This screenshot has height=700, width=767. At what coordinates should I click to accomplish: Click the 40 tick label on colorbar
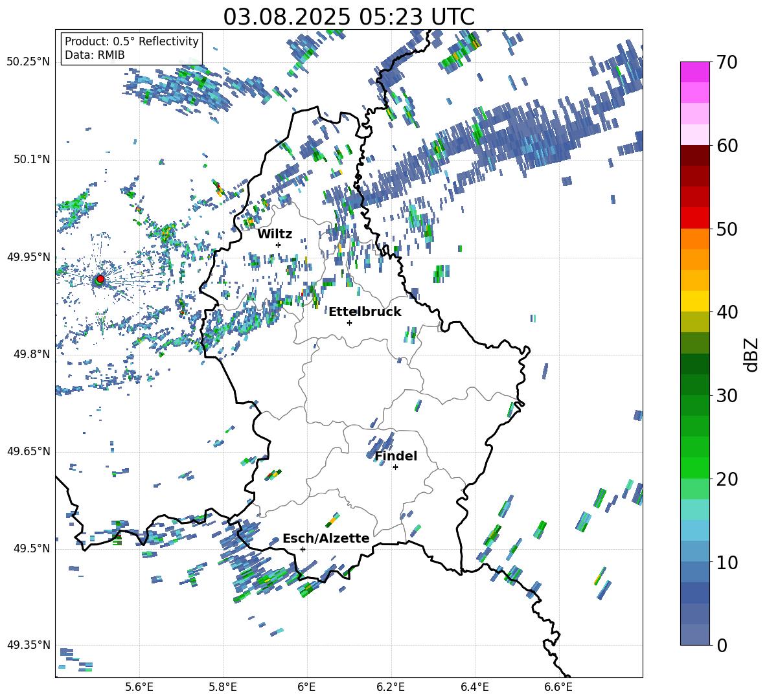727,312
